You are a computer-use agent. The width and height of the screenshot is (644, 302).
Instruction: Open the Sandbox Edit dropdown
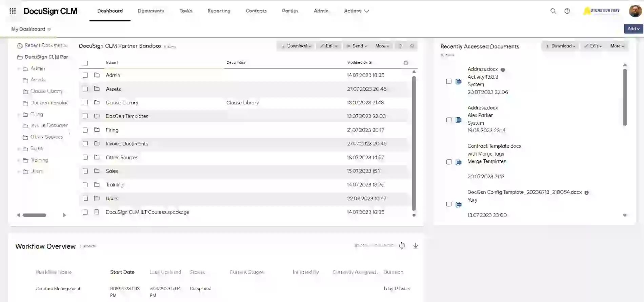[329, 46]
